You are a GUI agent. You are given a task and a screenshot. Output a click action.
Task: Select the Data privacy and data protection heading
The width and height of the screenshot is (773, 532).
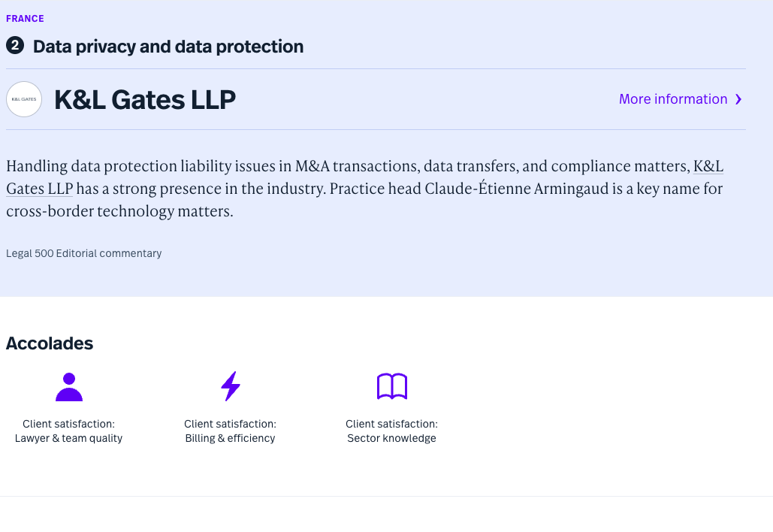click(x=168, y=47)
